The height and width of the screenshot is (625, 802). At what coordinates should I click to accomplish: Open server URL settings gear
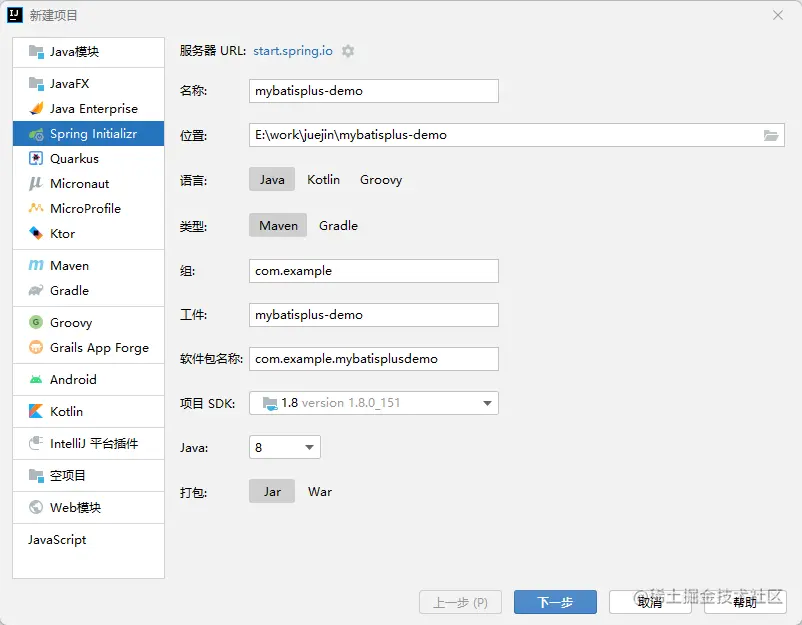click(x=348, y=51)
